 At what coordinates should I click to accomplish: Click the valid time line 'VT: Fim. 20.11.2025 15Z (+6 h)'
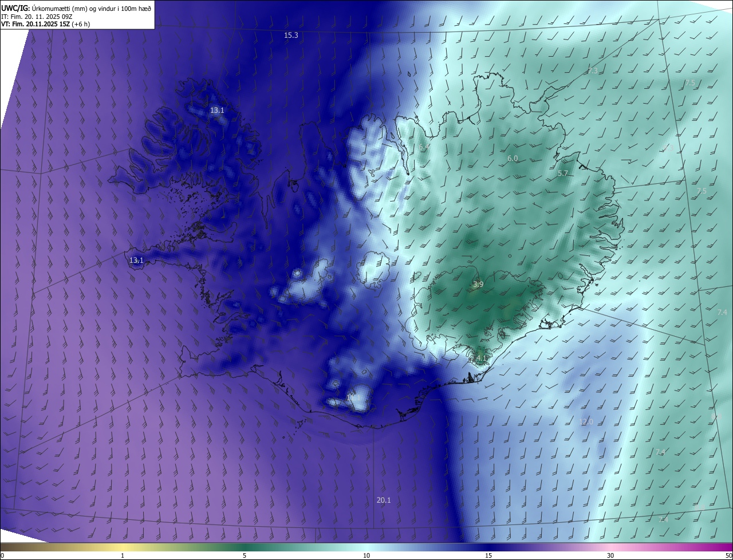46,24
